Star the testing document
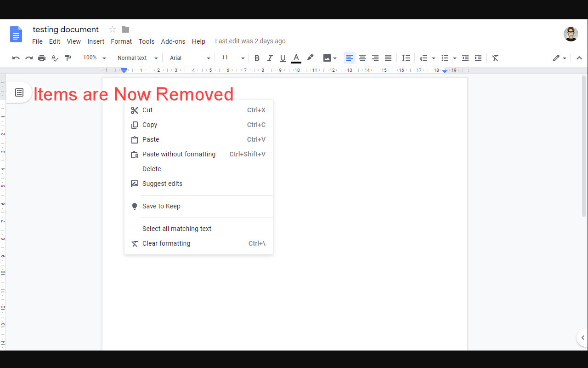The height and width of the screenshot is (368, 588). pyautogui.click(x=113, y=29)
